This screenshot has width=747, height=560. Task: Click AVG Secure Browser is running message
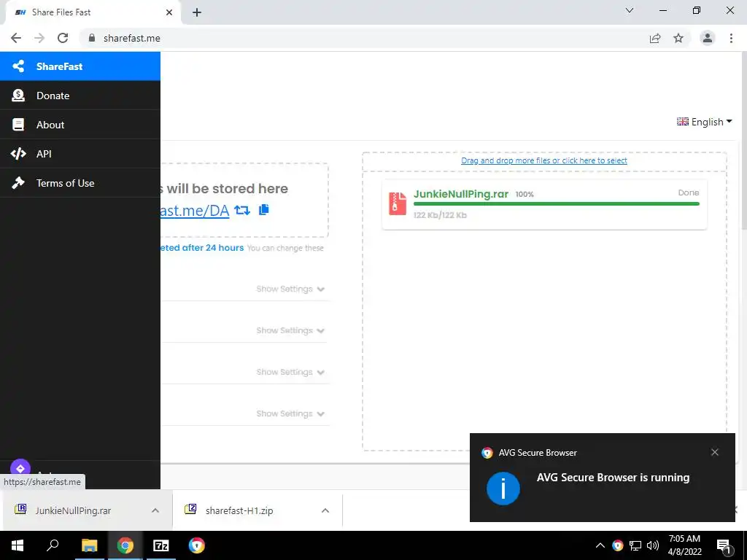613,477
